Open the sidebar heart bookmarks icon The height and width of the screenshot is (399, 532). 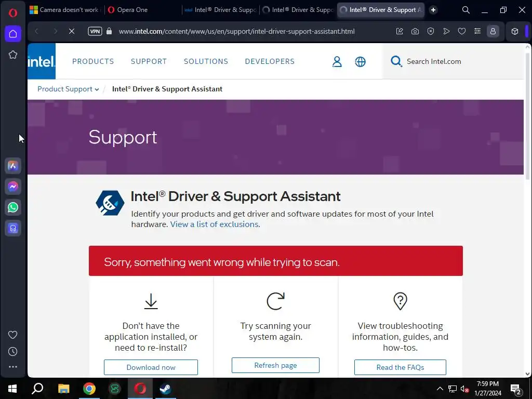(x=13, y=335)
